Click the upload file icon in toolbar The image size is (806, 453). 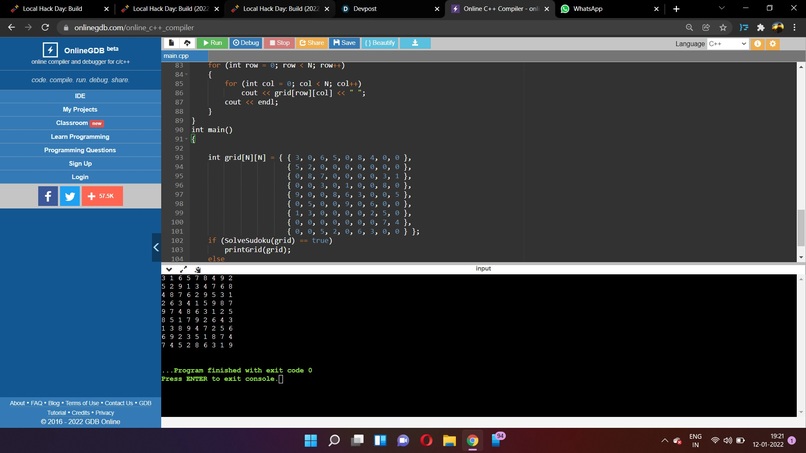point(187,43)
